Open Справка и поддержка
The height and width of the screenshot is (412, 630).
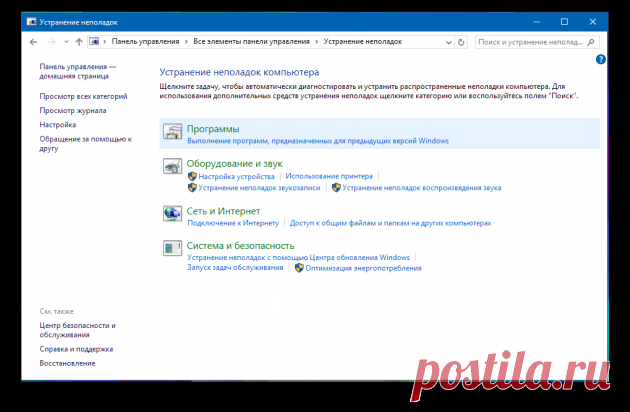pyautogui.click(x=76, y=349)
